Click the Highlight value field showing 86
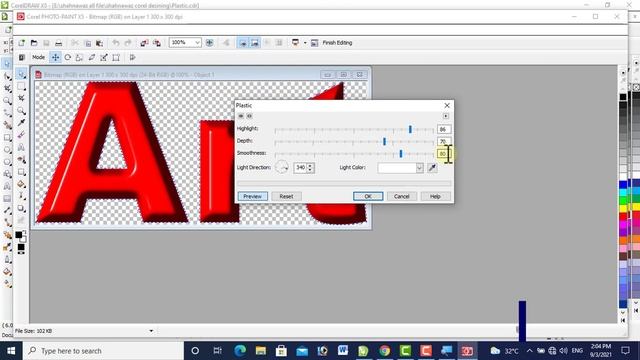Viewport: 640px width, 360px height. click(444, 129)
